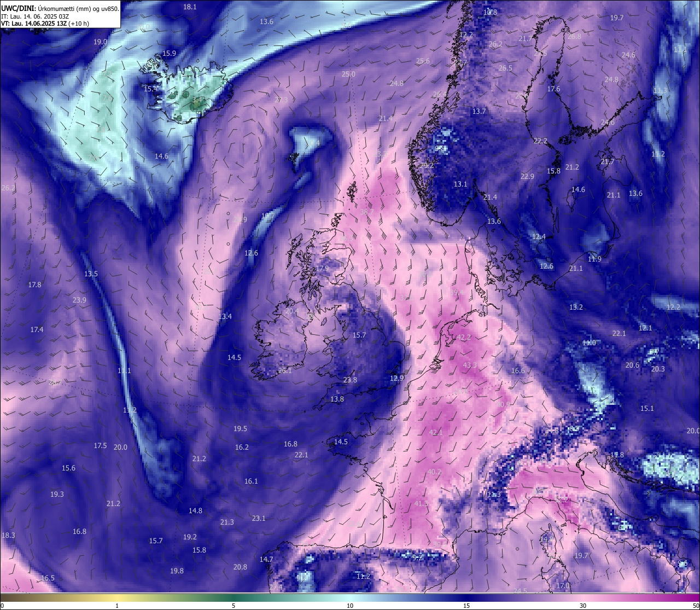Image resolution: width=700 pixels, height=610 pixels.
Task: Click the 16.1 value west of France
Action: (251, 481)
